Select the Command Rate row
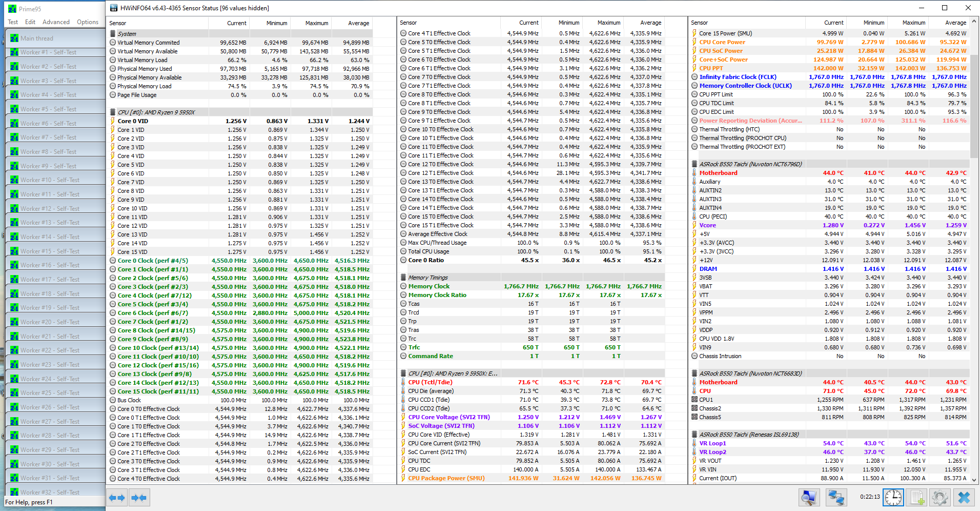The height and width of the screenshot is (511, 980). pyautogui.click(x=532, y=356)
